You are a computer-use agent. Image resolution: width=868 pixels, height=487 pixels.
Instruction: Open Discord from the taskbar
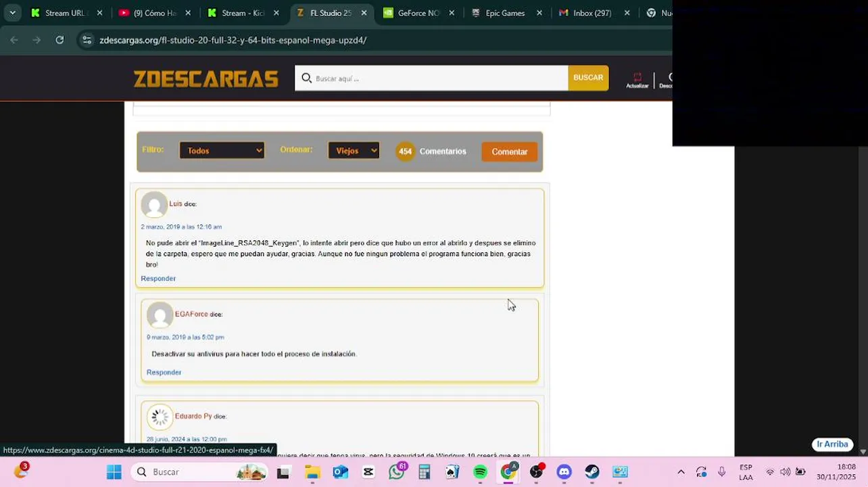point(564,472)
